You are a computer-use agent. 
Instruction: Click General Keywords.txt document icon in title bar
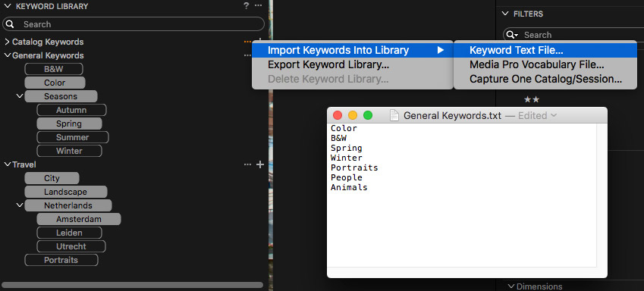[394, 115]
